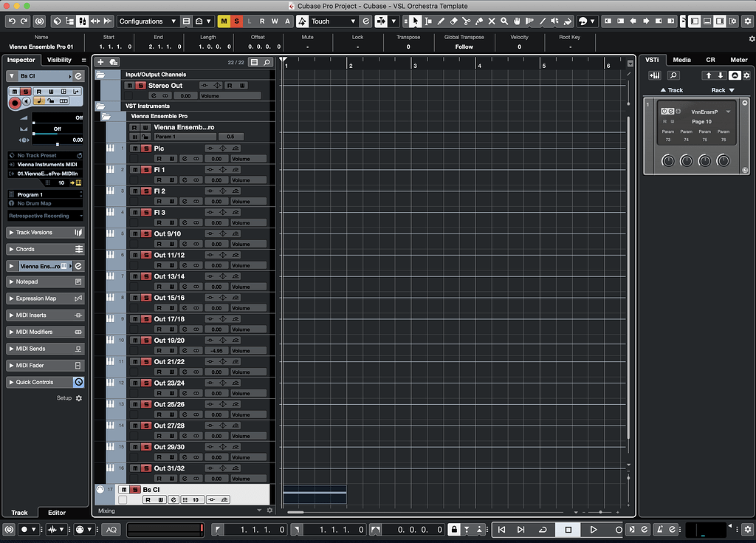This screenshot has width=756, height=543.
Task: Mute the Fl 1 track
Action: coord(135,170)
